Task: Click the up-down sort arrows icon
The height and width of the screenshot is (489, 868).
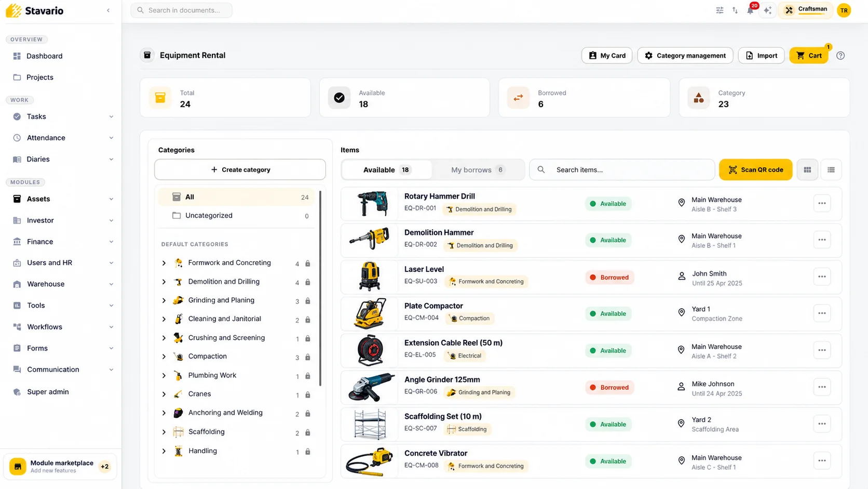Action: coord(735,10)
